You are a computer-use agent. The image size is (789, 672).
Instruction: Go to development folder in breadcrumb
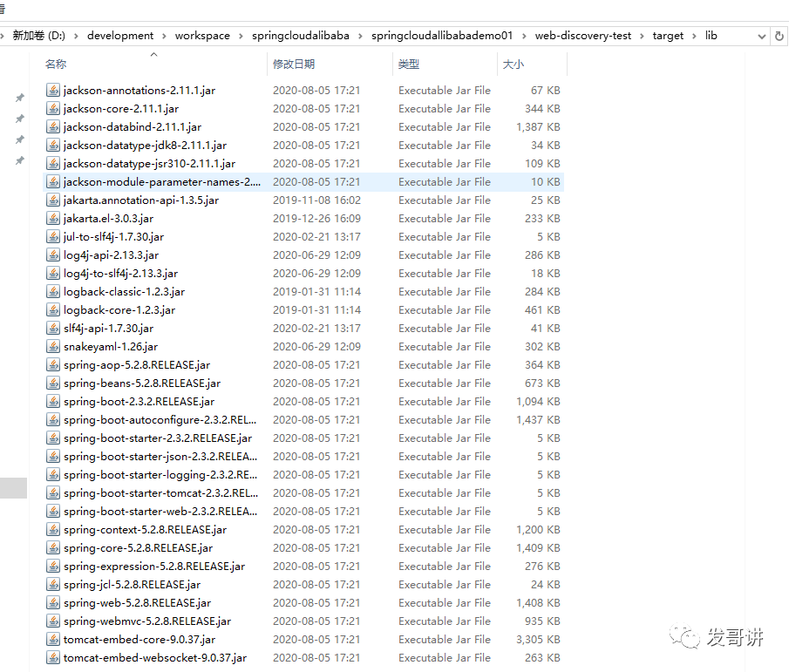(120, 36)
